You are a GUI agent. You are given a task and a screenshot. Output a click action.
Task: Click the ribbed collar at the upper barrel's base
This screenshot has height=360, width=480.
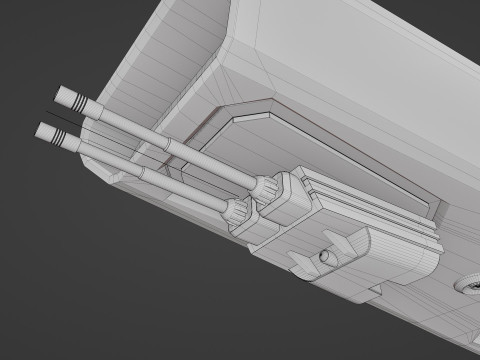click(x=265, y=190)
